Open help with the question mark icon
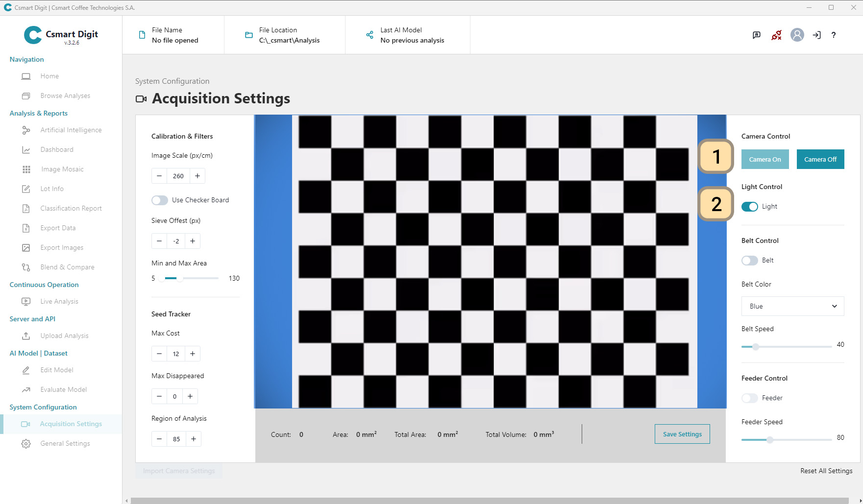 833,35
